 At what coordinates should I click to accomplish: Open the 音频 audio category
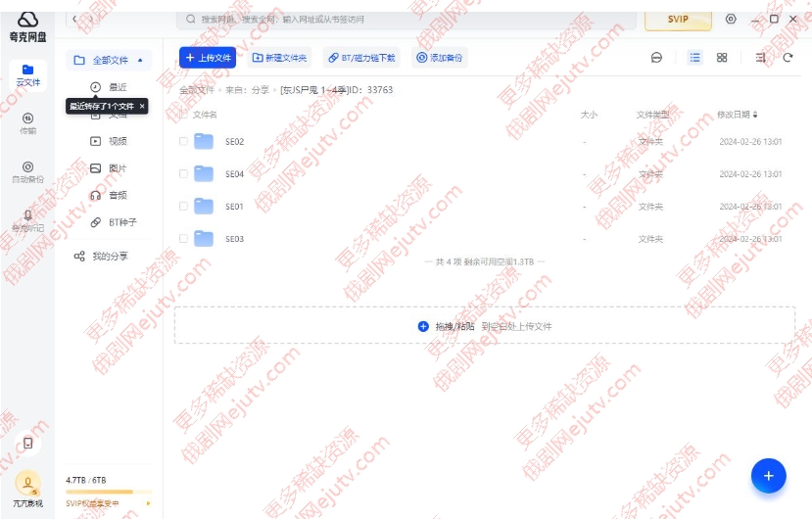tap(109, 195)
